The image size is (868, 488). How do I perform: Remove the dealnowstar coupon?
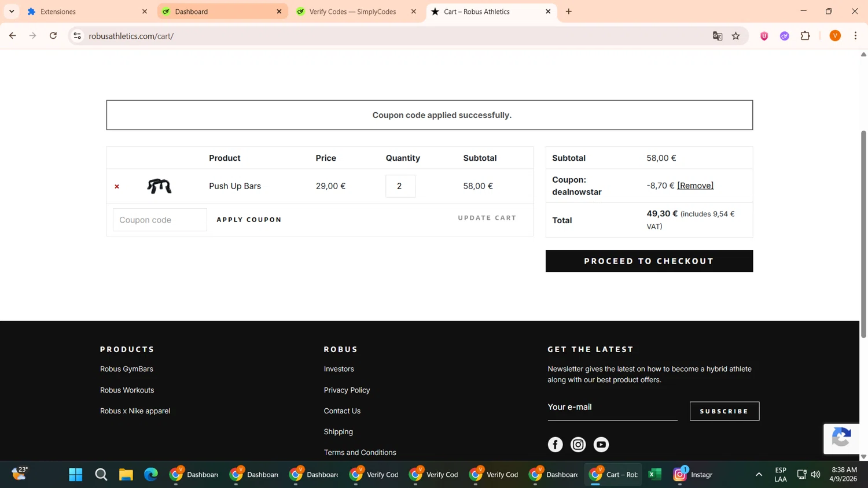[695, 186]
